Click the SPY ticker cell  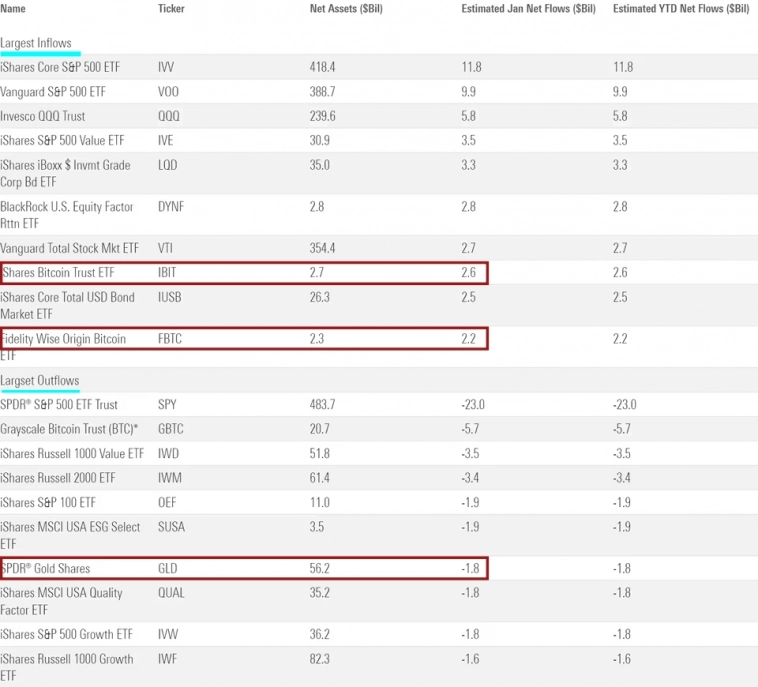pos(167,405)
